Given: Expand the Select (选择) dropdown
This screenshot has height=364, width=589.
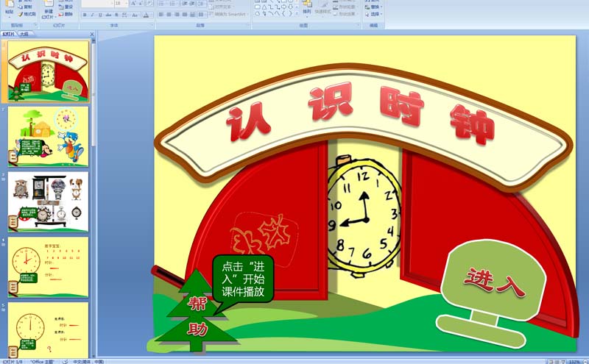Looking at the screenshot, I should point(382,14).
